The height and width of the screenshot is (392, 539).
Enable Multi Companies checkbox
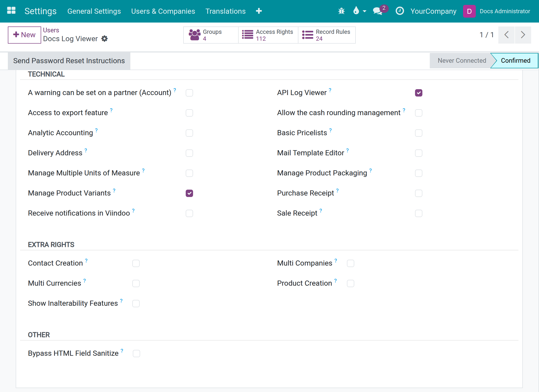(x=350, y=263)
